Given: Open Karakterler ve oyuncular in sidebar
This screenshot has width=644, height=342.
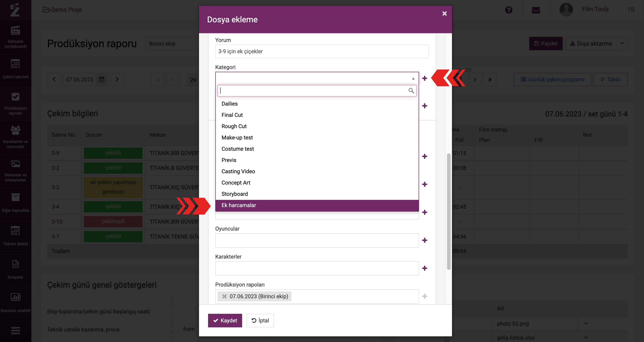Looking at the screenshot, I should pos(16,137).
